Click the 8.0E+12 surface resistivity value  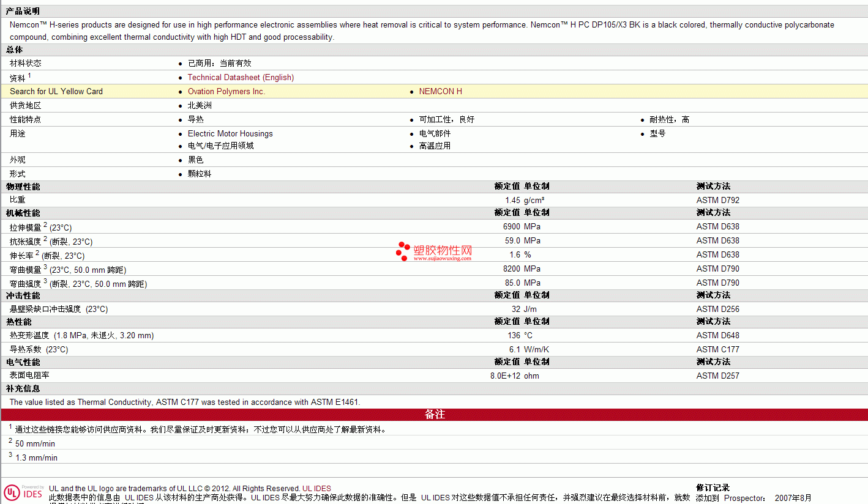pyautogui.click(x=505, y=376)
